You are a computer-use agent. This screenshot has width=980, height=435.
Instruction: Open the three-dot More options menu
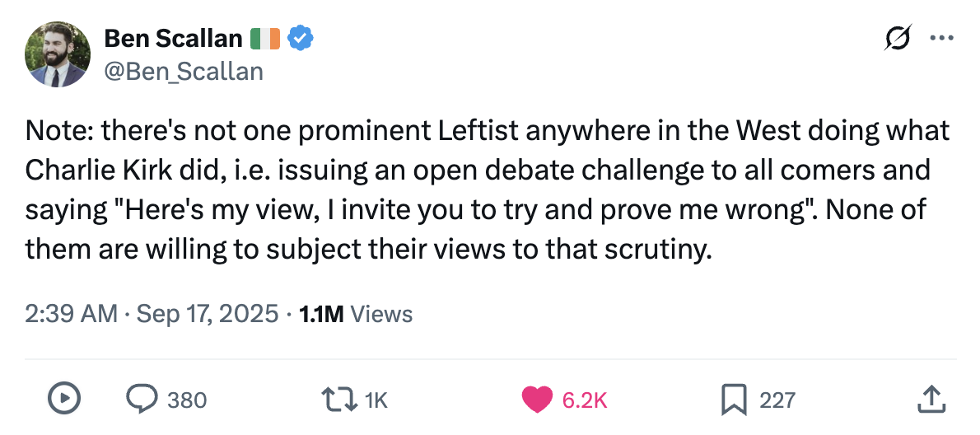coord(940,38)
